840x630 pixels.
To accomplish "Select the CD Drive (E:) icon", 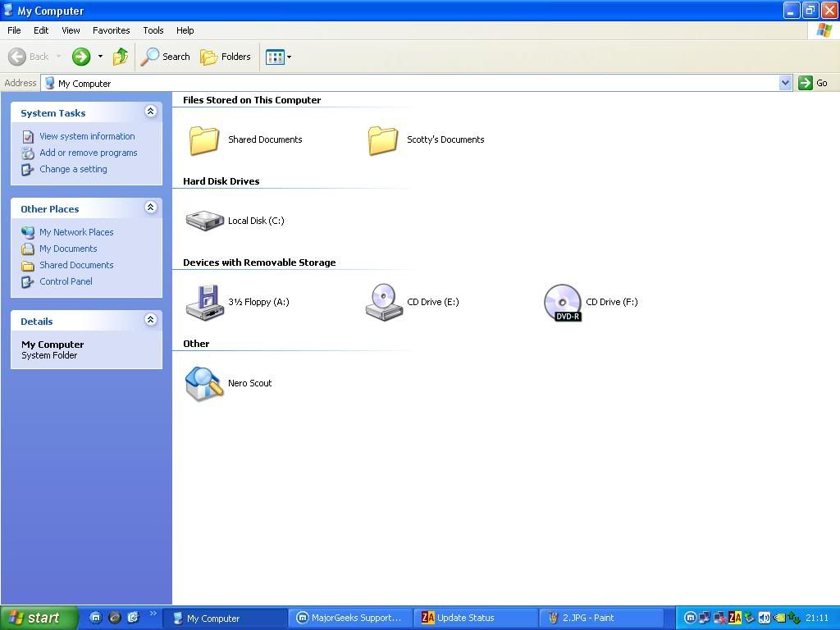I will coord(384,302).
